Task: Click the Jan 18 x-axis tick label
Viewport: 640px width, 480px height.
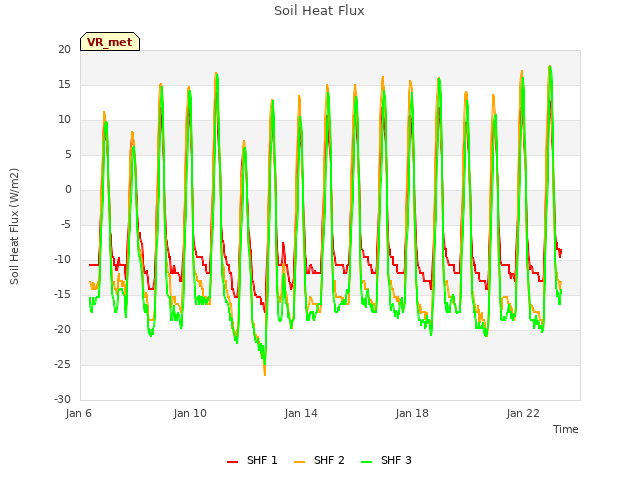Action: 412,413
